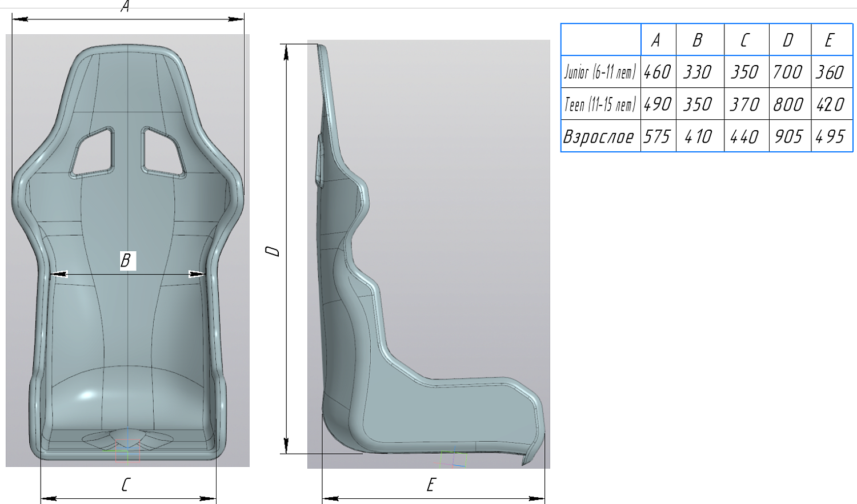The height and width of the screenshot is (504, 857).
Task: Click the dimension label E below the side view
Action: click(x=431, y=485)
